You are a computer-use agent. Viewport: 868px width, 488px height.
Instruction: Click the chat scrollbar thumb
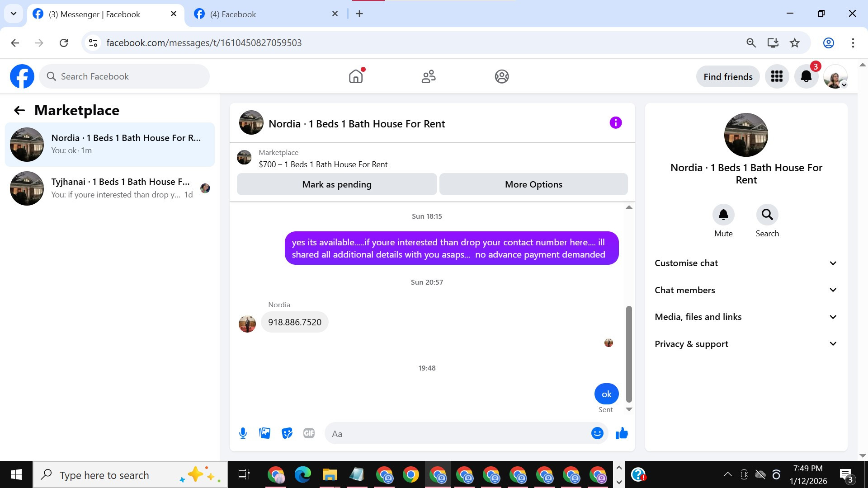point(629,353)
